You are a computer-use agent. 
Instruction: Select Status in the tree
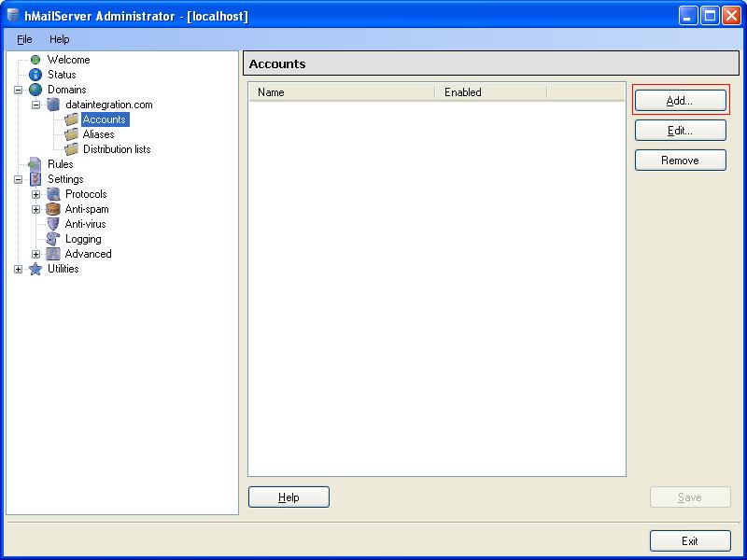click(62, 75)
